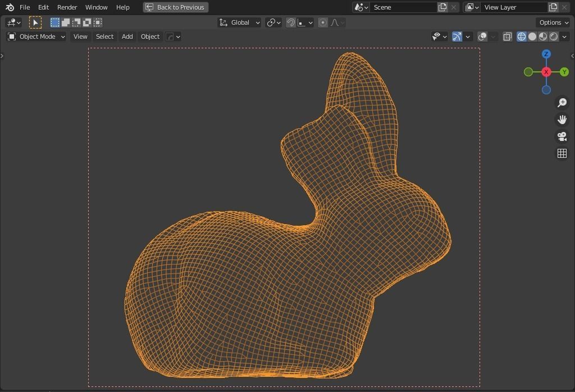The image size is (575, 392).
Task: Switch to Solid shading
Action: click(x=532, y=37)
